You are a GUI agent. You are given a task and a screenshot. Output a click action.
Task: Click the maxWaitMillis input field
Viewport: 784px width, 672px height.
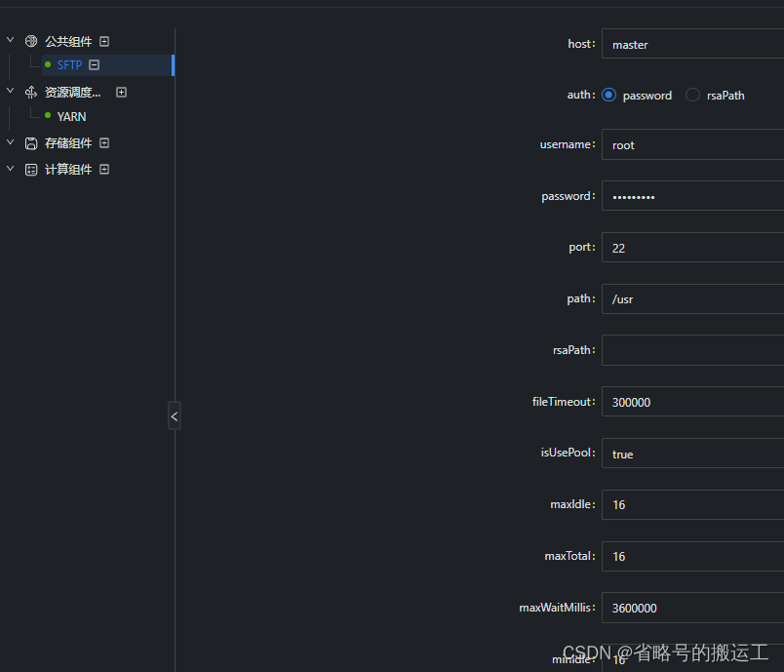pos(692,608)
